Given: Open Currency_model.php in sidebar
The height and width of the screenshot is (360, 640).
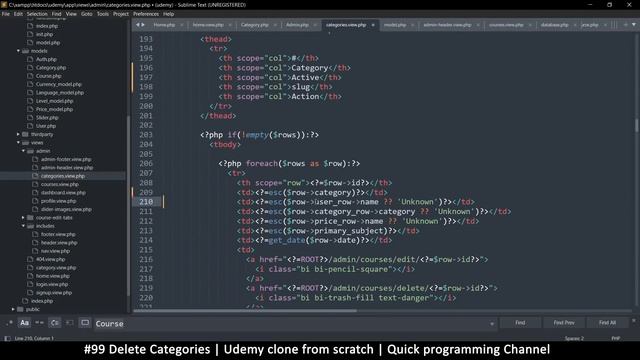Looking at the screenshot, I should coord(59,84).
